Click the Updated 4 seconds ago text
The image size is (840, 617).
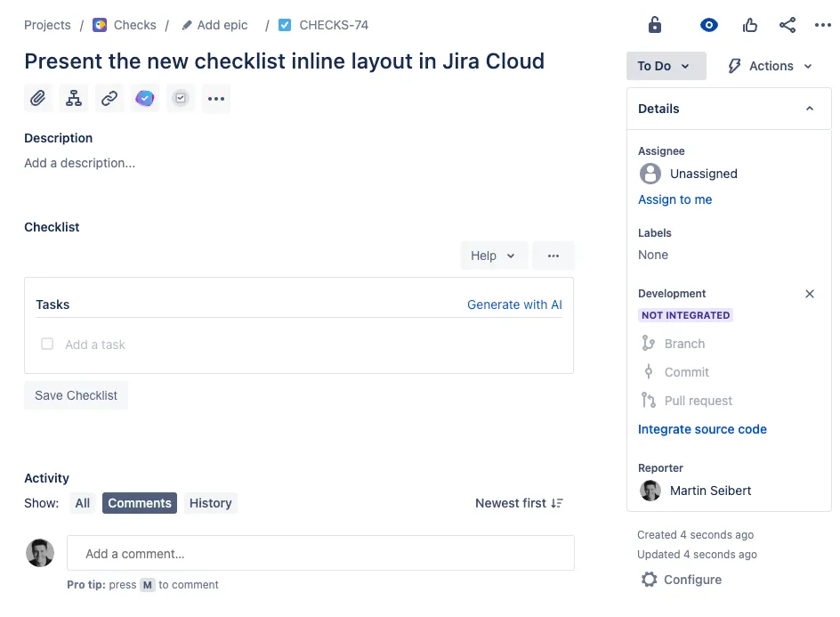click(x=697, y=555)
